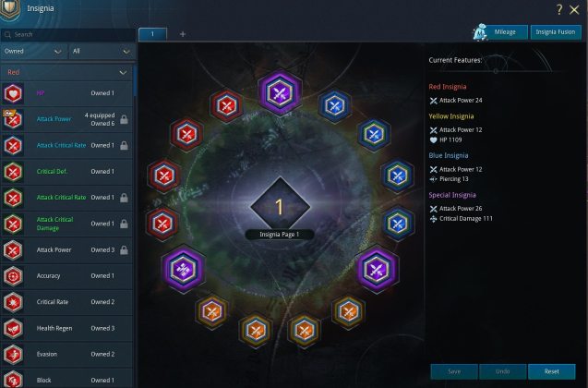Screen dimensions: 588x388
Task: Click the Accuracy target insignia icon
Action: point(13,276)
